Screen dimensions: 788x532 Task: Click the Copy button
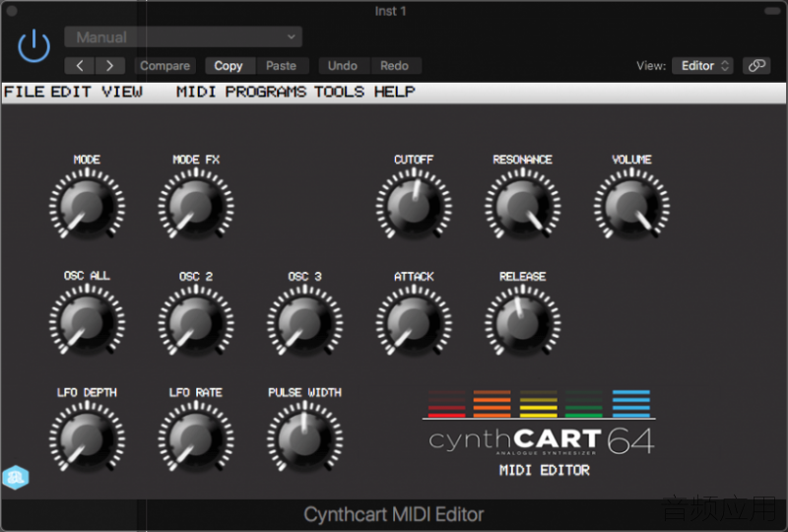tap(229, 65)
